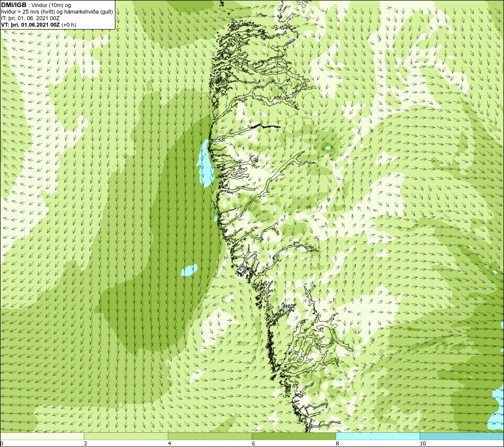This screenshot has height=447, width=504.
Task: Click the teal above-10 m/s swatch
Action: 462,436
